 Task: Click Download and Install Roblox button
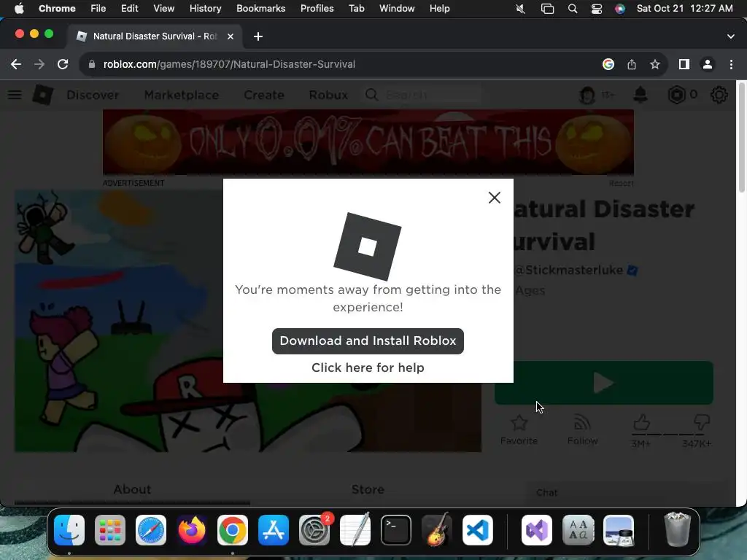(368, 341)
